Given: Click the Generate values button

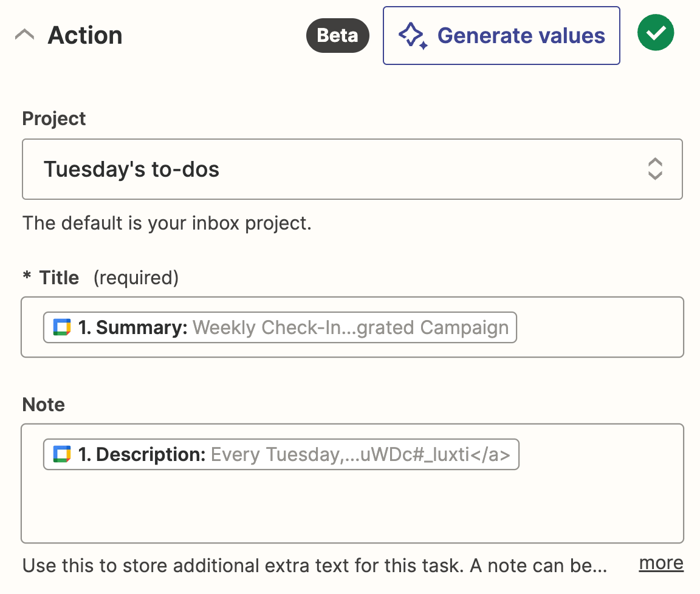Looking at the screenshot, I should (x=501, y=36).
